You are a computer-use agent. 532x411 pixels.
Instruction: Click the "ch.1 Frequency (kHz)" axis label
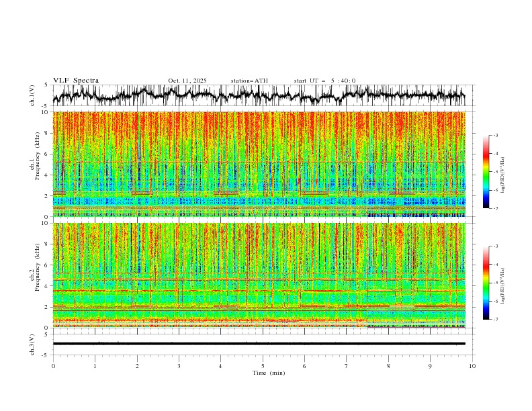[x=35, y=164]
